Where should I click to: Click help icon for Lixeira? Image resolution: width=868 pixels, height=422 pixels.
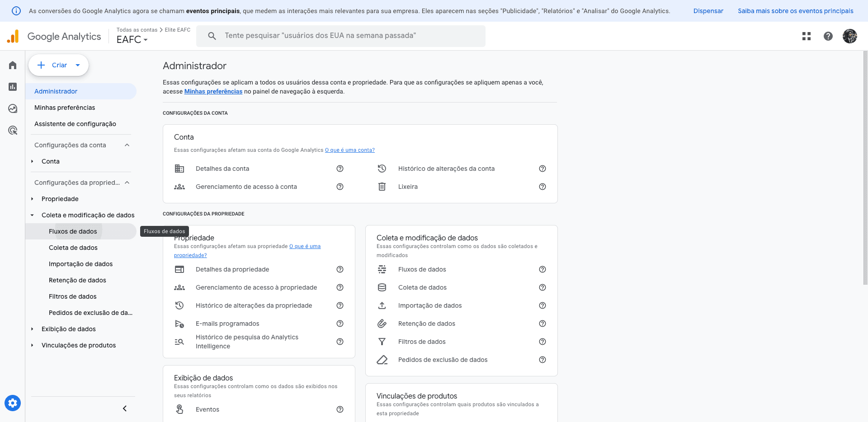point(542,187)
